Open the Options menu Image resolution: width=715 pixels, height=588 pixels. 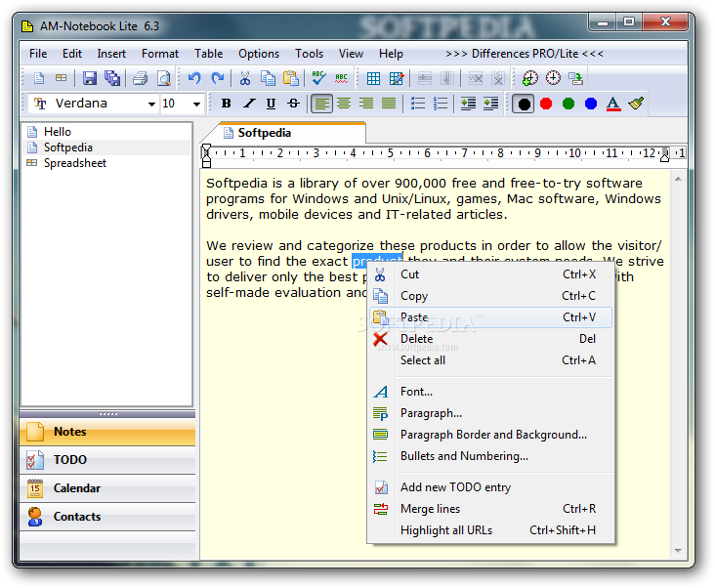[x=259, y=54]
